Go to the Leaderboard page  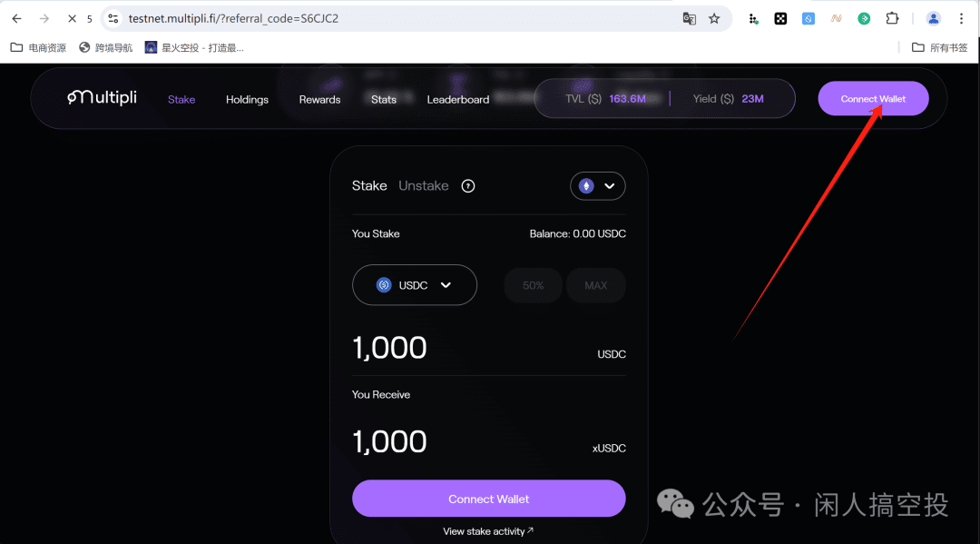[x=458, y=99]
